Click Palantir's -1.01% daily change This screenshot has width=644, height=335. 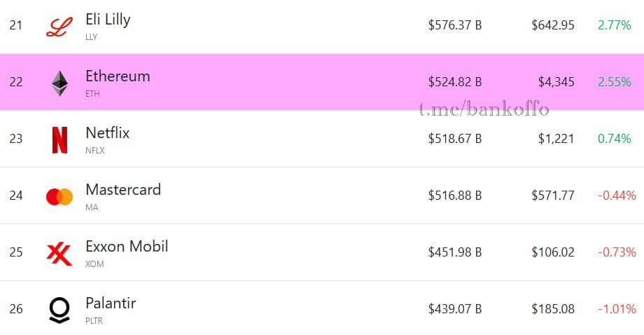tap(617, 308)
